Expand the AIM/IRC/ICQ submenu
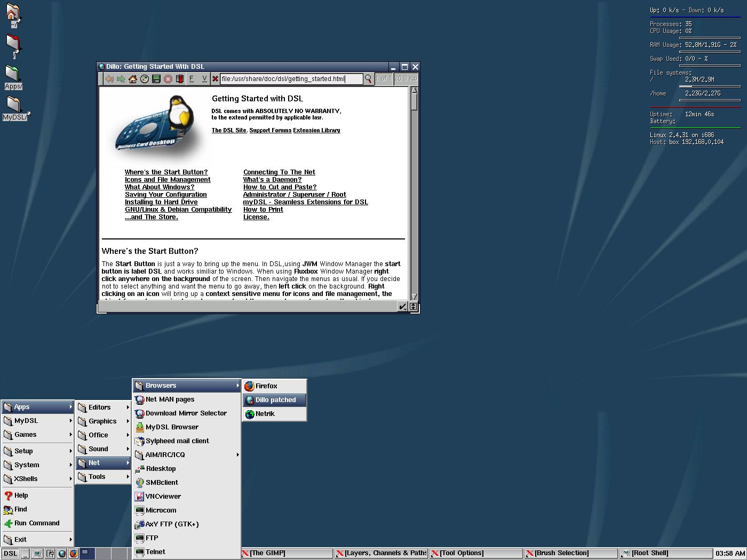 [187, 455]
